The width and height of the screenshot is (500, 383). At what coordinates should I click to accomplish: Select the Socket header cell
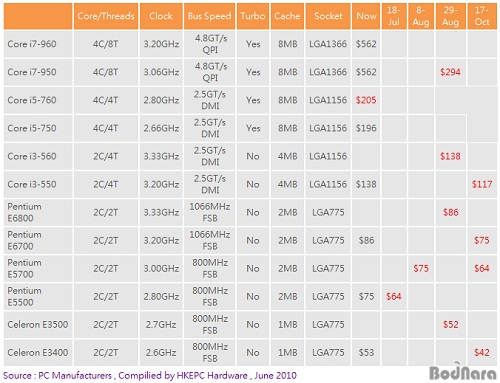click(328, 16)
